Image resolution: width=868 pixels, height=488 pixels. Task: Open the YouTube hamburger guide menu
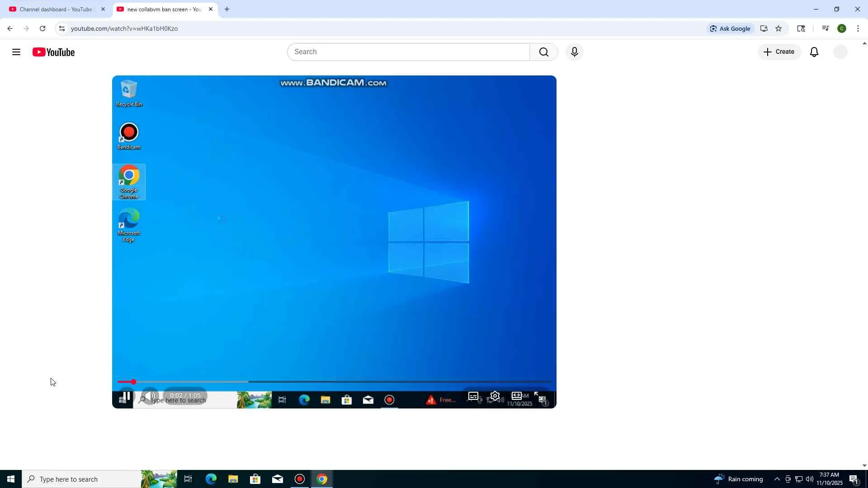pyautogui.click(x=16, y=52)
